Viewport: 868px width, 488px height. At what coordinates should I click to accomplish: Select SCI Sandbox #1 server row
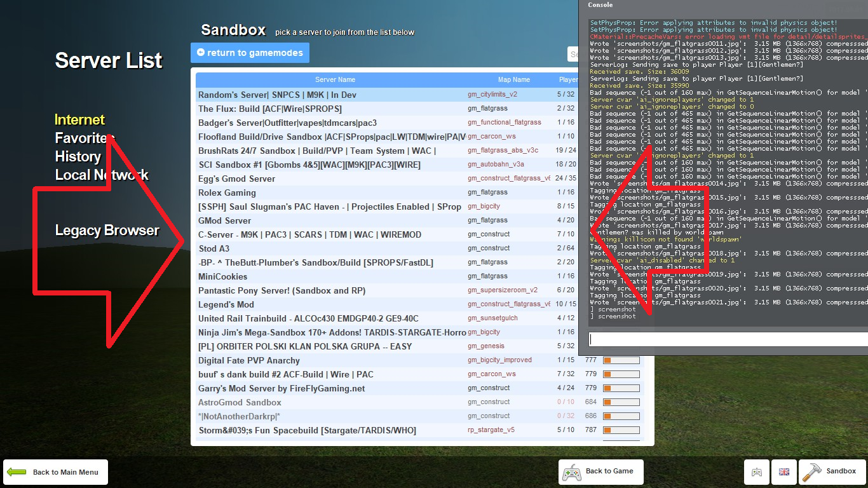(x=387, y=165)
